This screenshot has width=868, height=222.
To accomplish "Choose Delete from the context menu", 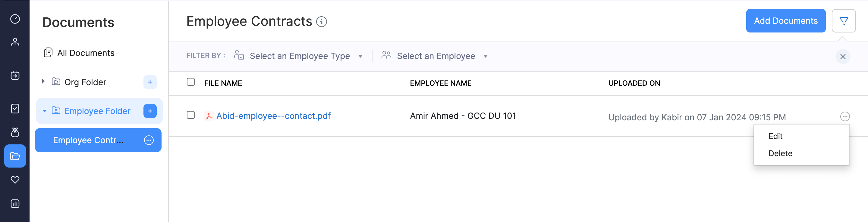I will (780, 153).
